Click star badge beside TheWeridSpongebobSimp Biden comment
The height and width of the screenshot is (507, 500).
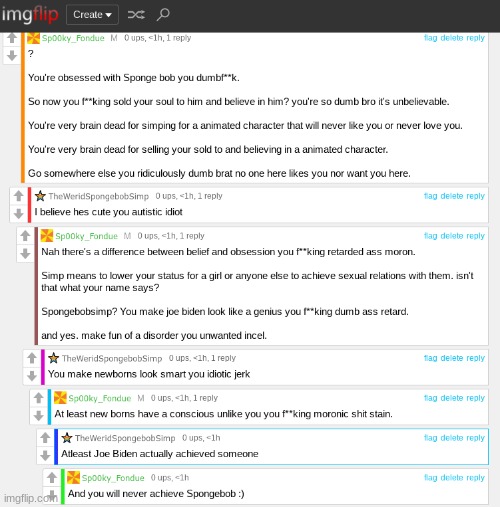click(67, 438)
